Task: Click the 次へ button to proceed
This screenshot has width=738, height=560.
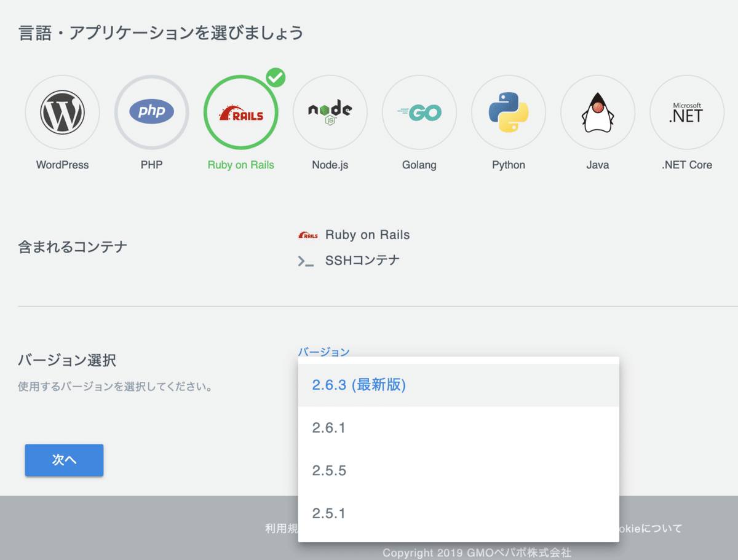Action: click(x=64, y=460)
